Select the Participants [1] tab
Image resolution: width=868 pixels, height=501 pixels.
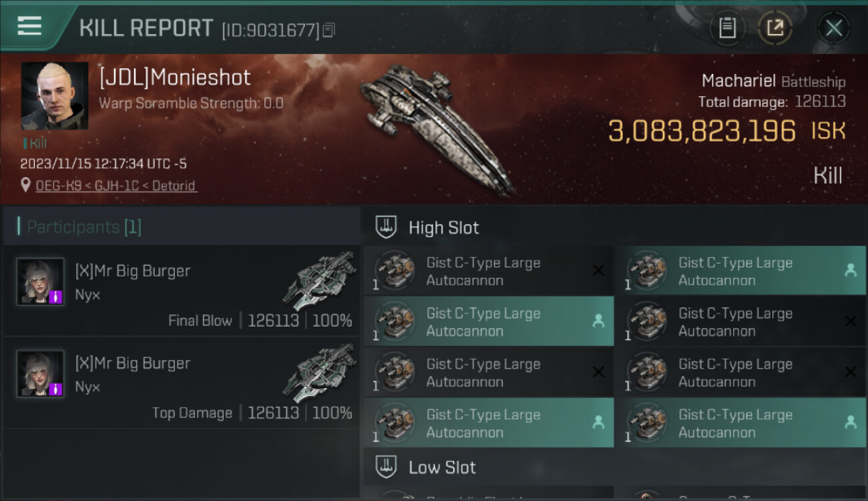[x=84, y=227]
